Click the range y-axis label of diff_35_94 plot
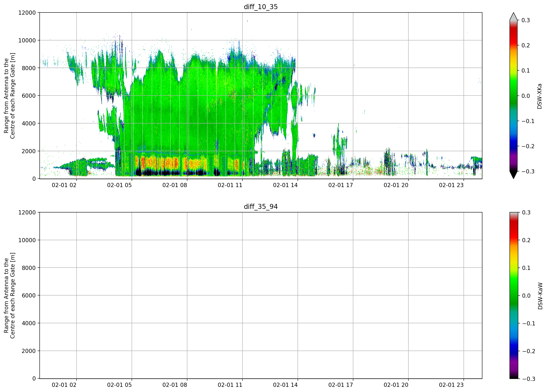 pos(9,295)
